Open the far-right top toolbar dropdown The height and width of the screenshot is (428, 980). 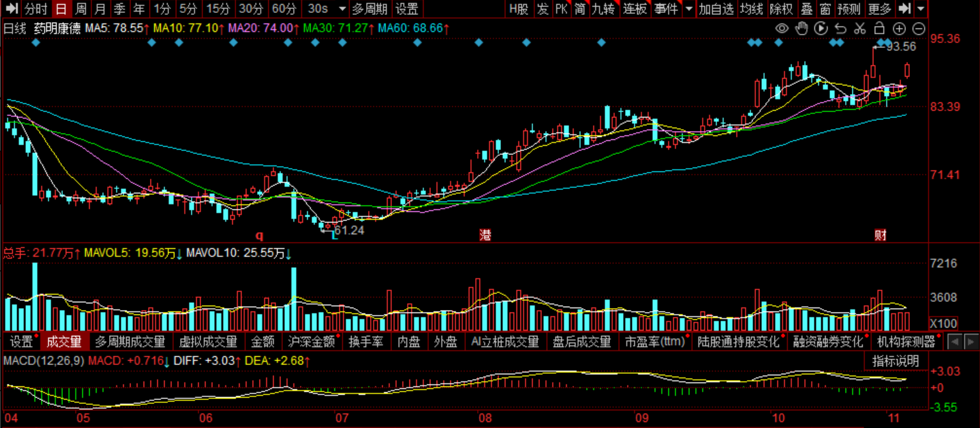[x=922, y=9]
